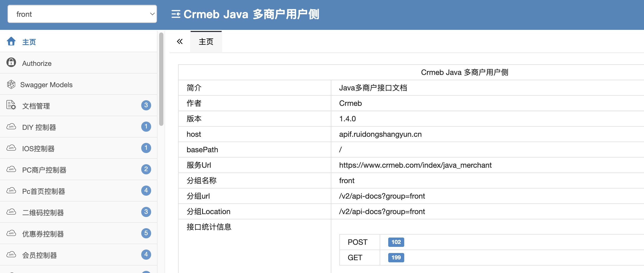The image size is (644, 273).
Task: Click the sidebar vertical scrollbar
Action: (x=161, y=79)
